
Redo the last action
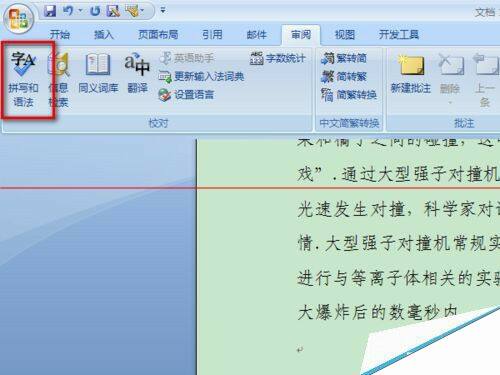95,11
